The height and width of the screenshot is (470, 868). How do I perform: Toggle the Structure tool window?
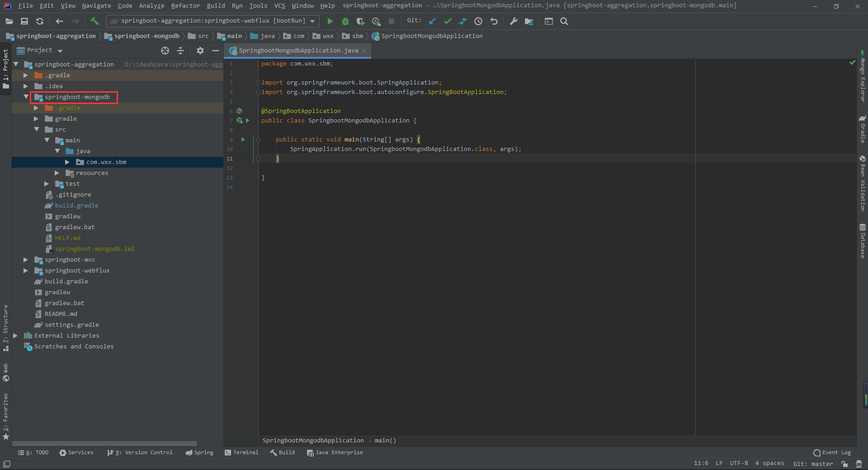coord(5,328)
